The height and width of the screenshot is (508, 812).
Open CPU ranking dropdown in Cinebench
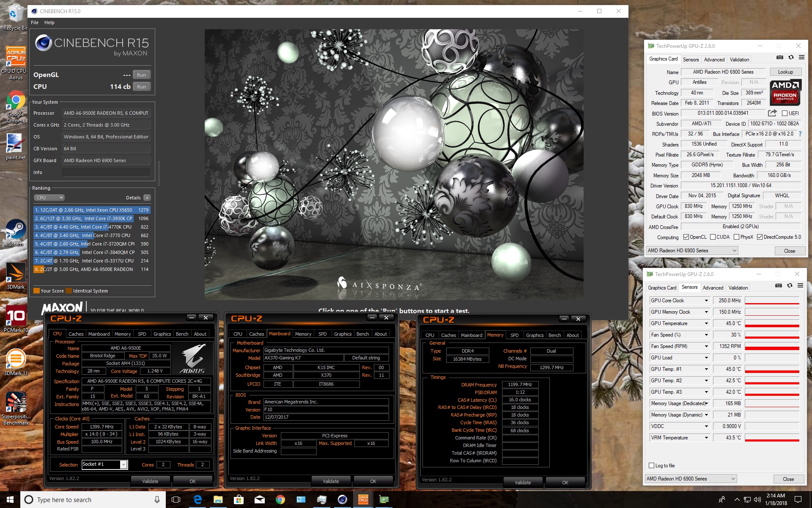49,198
